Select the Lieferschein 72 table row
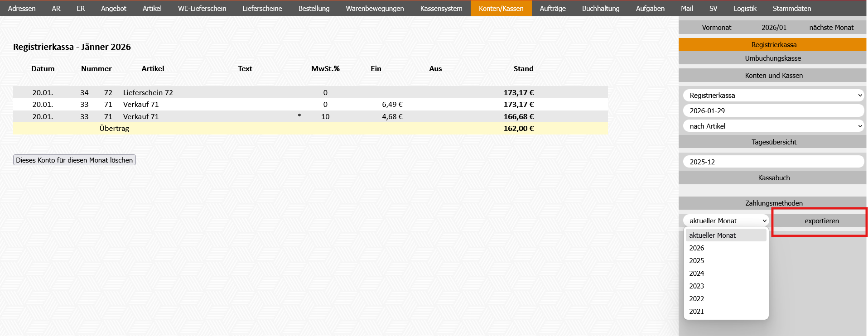868x336 pixels. (148, 93)
